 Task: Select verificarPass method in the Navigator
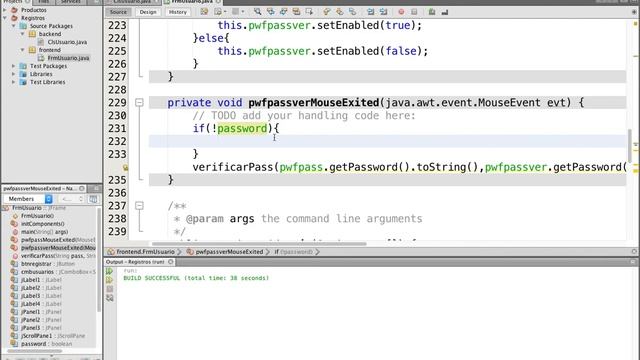click(58, 256)
